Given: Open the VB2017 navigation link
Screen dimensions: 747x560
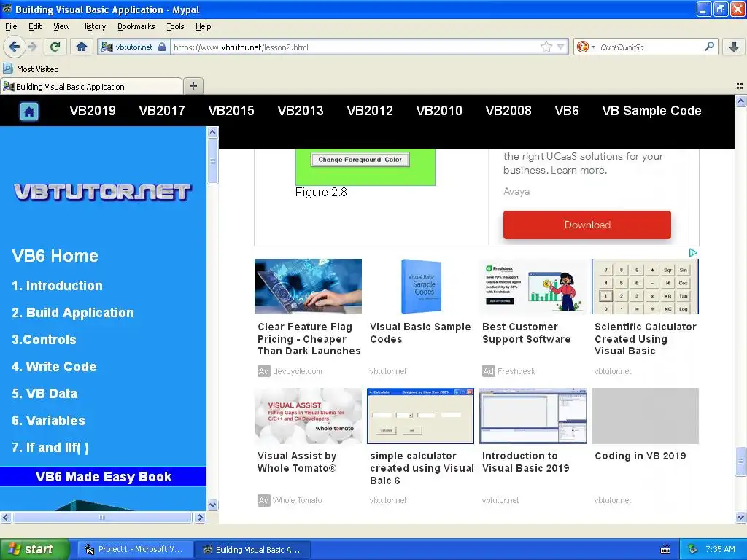Looking at the screenshot, I should click(162, 111).
